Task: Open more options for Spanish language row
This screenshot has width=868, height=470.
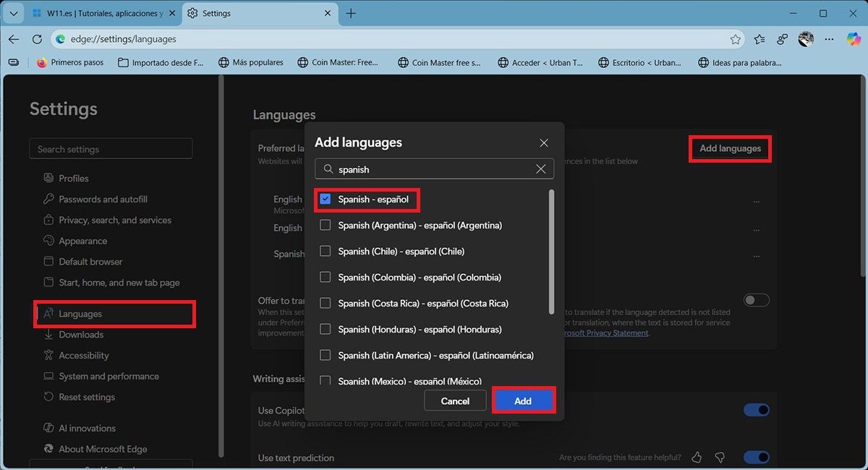Action: [757, 256]
